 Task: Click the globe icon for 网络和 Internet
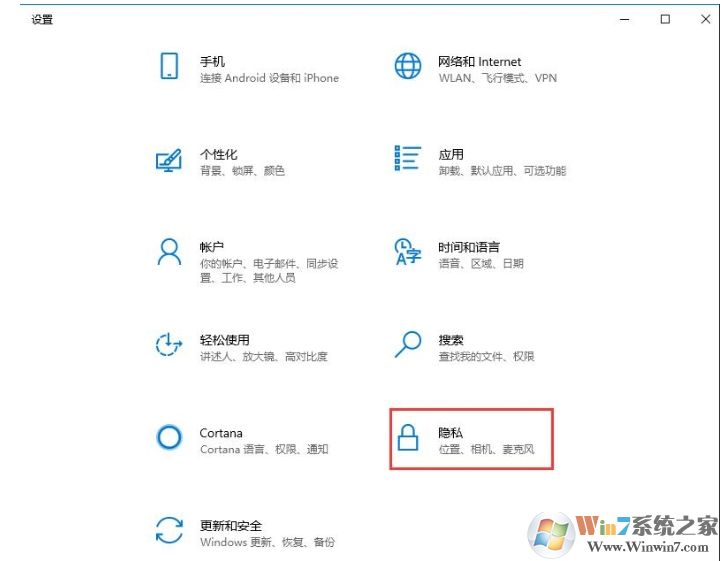pyautogui.click(x=408, y=66)
